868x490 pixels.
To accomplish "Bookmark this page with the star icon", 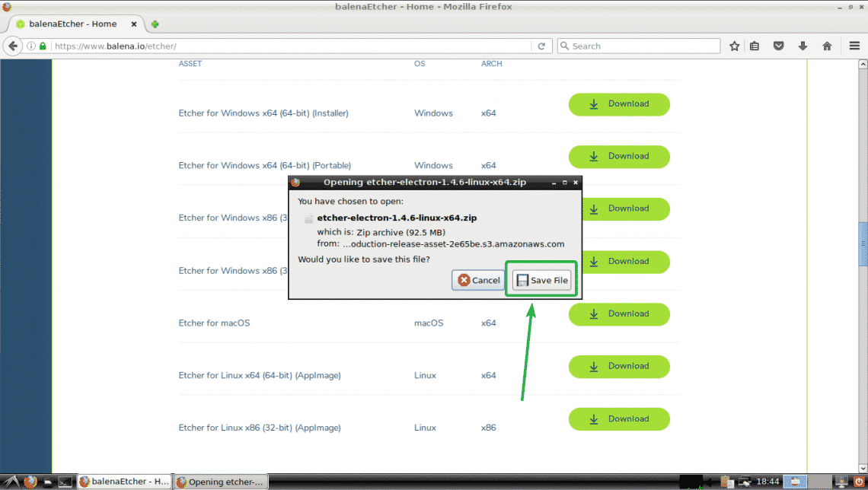I will pyautogui.click(x=735, y=46).
